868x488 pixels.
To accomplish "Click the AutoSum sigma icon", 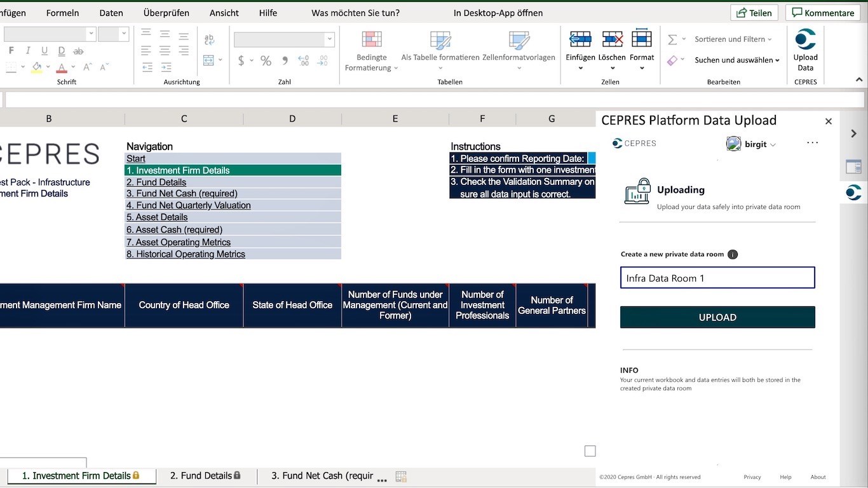I will click(672, 39).
